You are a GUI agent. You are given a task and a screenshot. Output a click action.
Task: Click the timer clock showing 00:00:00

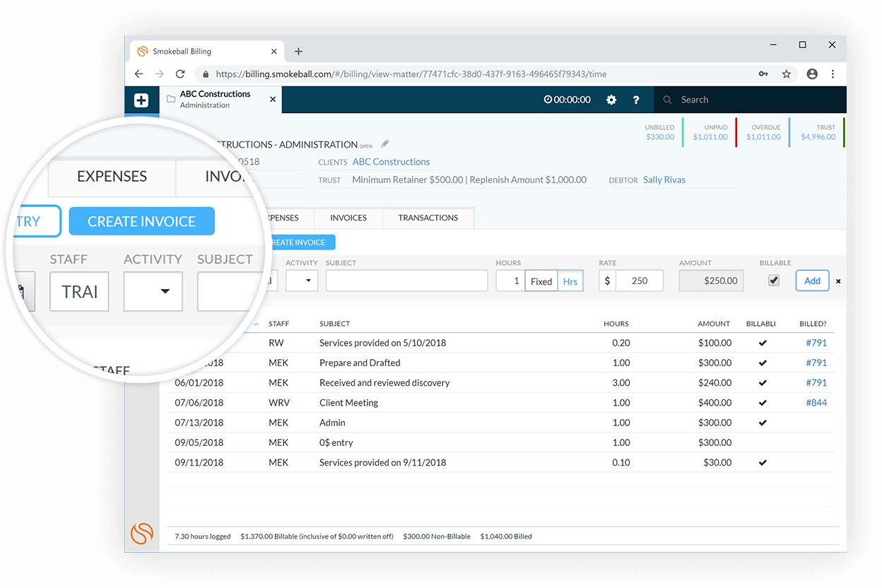point(567,100)
